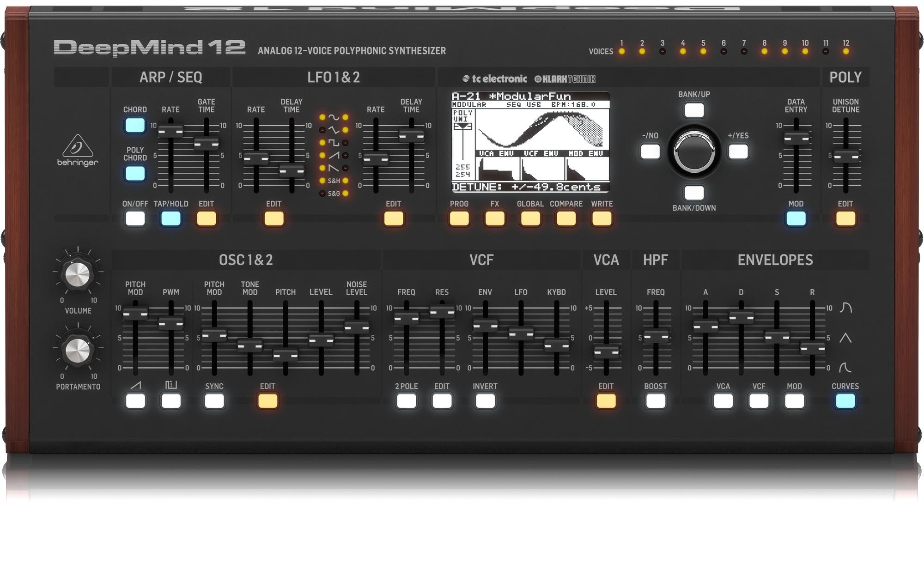The image size is (924, 581).
Task: Select the MOD envelope button
Action: [794, 401]
